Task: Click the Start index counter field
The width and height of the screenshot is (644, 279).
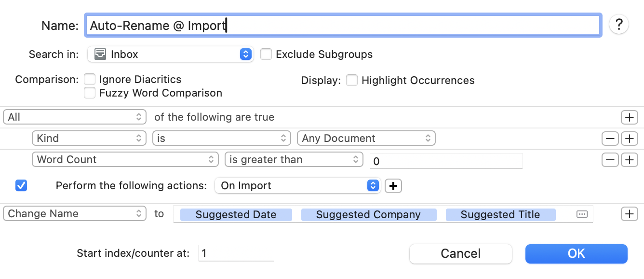Action: 236,253
